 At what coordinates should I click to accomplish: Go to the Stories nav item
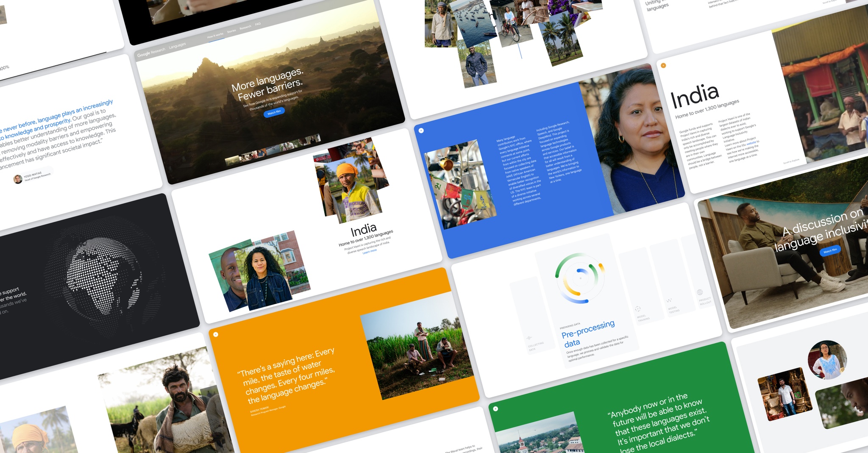[x=231, y=31]
